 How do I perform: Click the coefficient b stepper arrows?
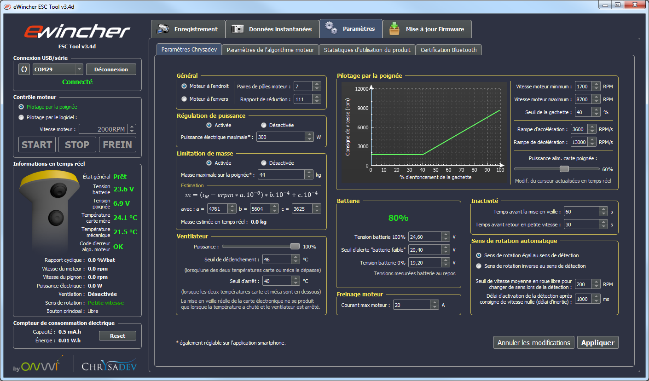274,209
